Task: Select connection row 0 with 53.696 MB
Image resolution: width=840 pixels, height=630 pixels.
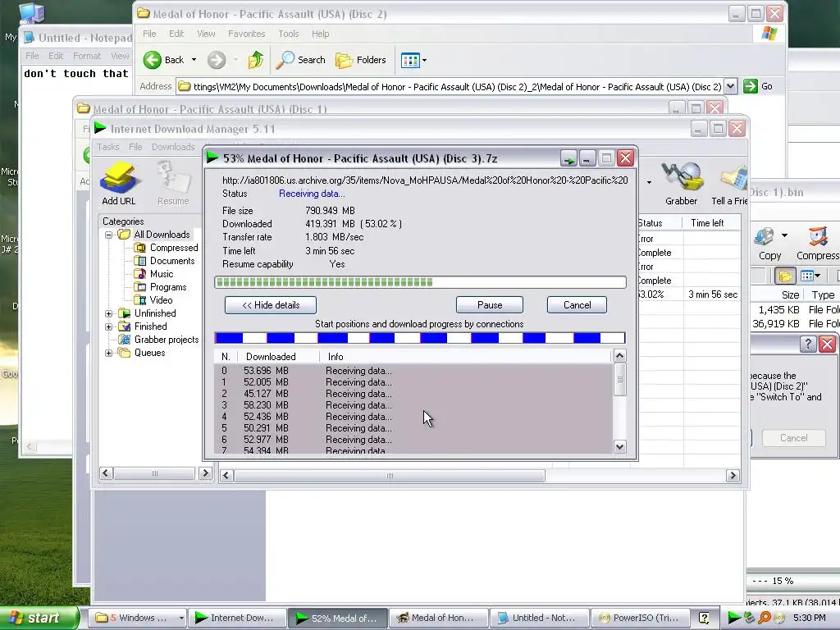Action: coord(413,371)
